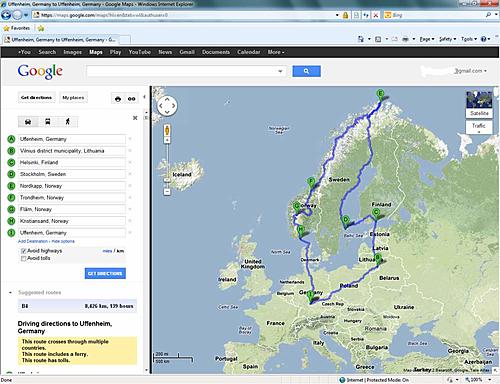Click the Bing search magnifier icon
The width and height of the screenshot is (500, 384).
click(x=488, y=15)
